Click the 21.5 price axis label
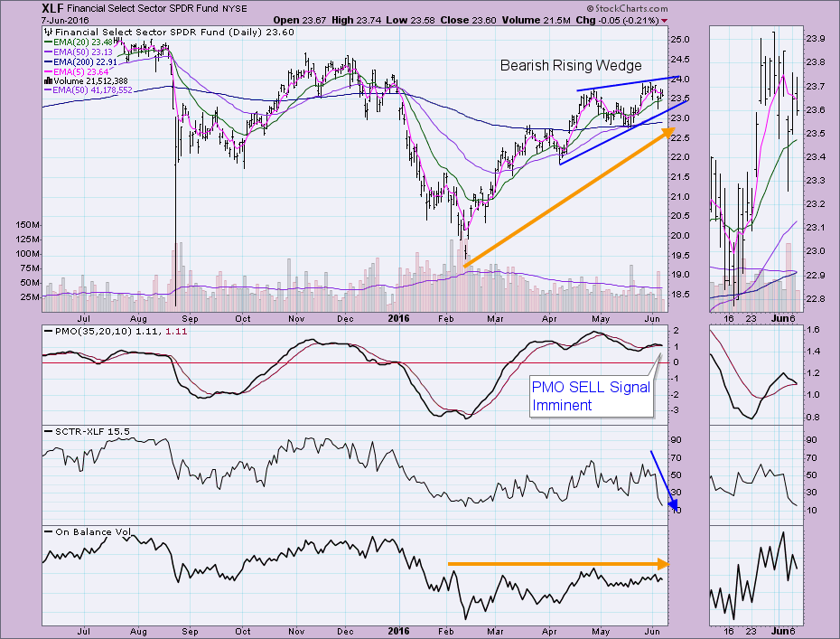The width and height of the screenshot is (840, 639). (680, 177)
